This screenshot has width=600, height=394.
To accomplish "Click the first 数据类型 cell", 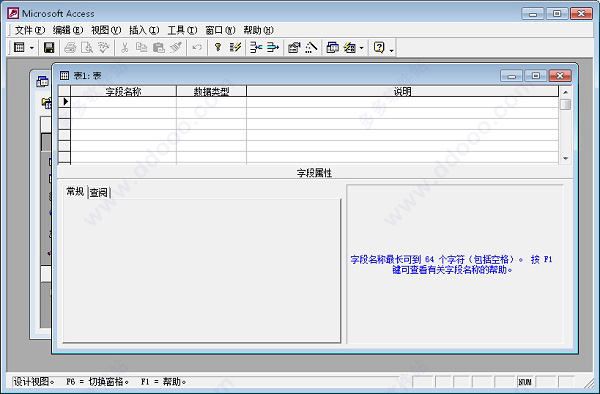I will click(211, 102).
